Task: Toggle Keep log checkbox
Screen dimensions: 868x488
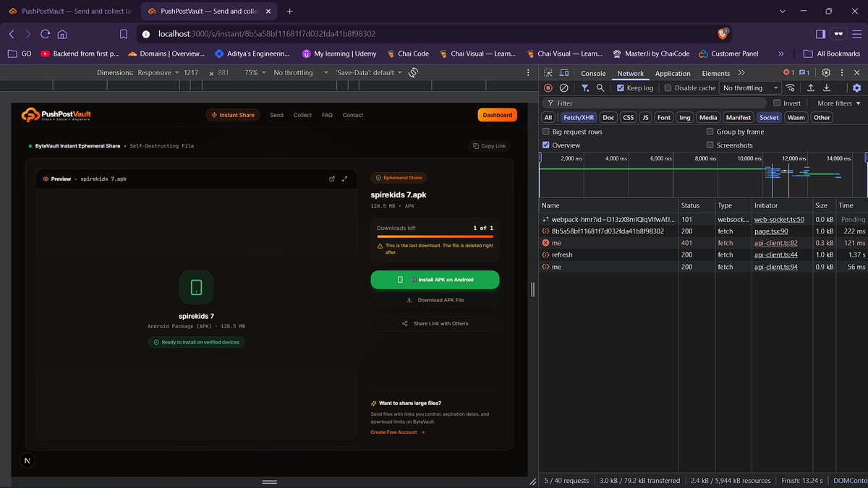Action: tap(621, 87)
